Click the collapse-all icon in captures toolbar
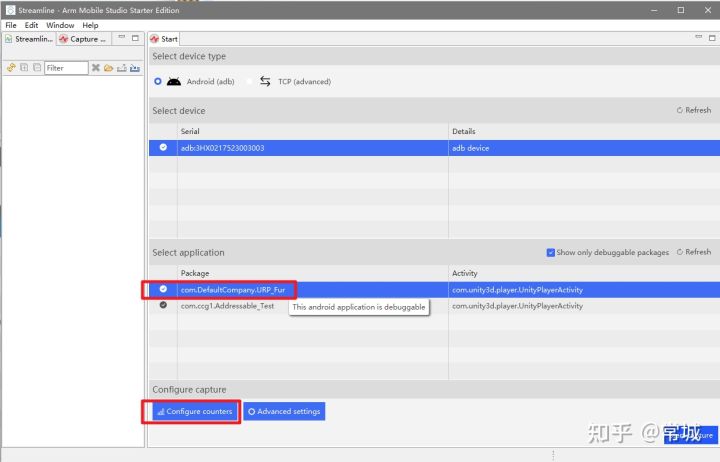The image size is (720, 462). [37, 68]
